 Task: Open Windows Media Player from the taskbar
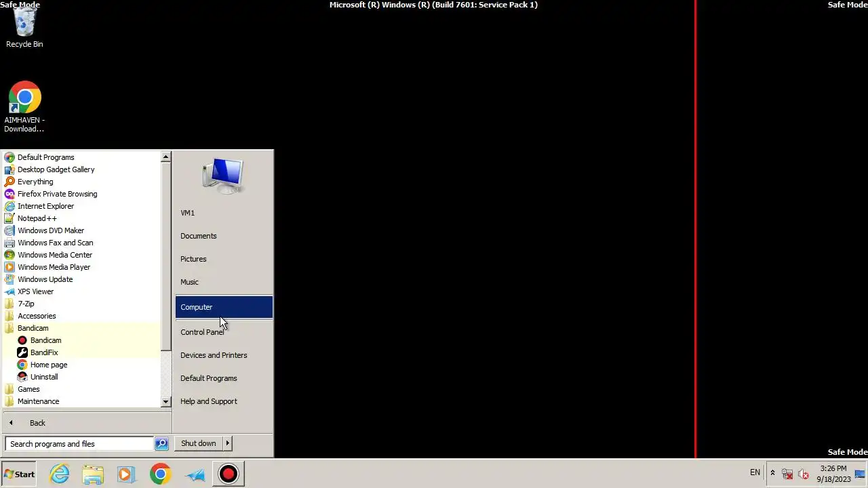(x=126, y=474)
